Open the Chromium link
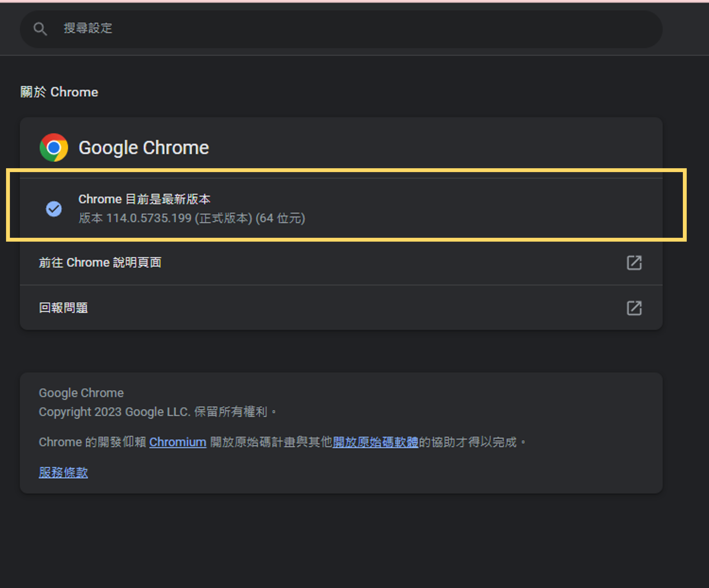Image resolution: width=709 pixels, height=588 pixels. pos(178,442)
